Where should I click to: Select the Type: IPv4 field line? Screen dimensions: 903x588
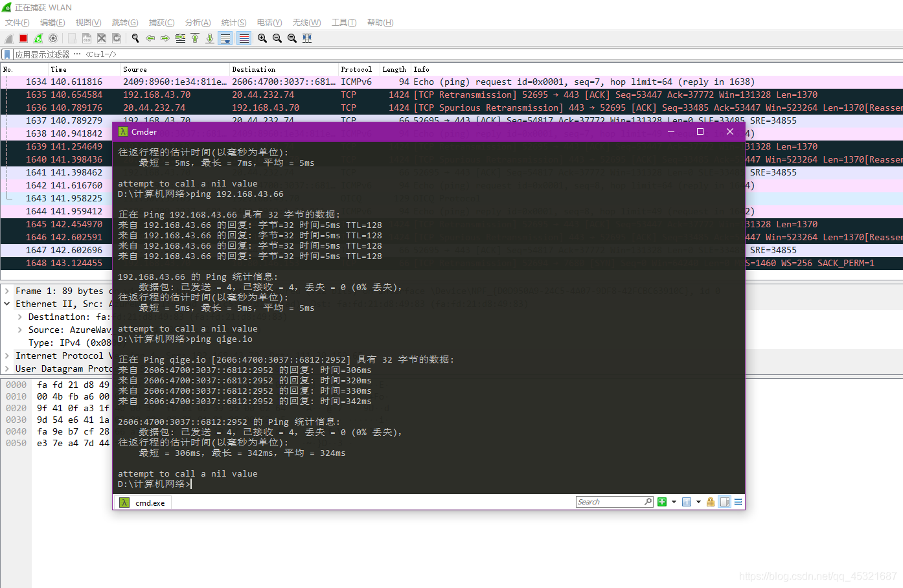point(70,343)
